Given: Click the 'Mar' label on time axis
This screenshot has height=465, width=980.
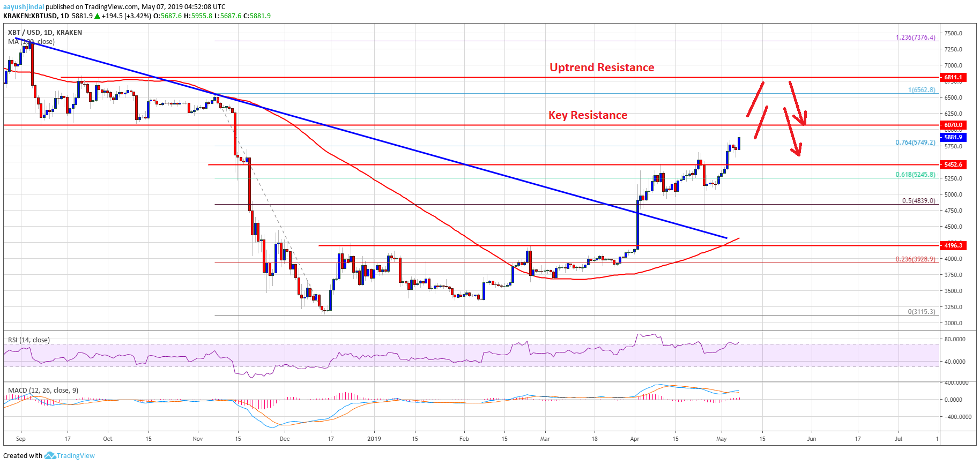Looking at the screenshot, I should [x=545, y=439].
